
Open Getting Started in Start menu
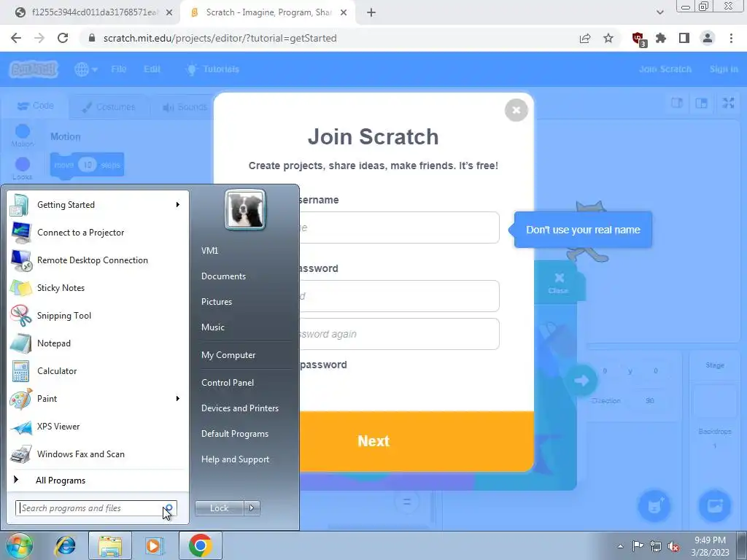click(x=98, y=205)
